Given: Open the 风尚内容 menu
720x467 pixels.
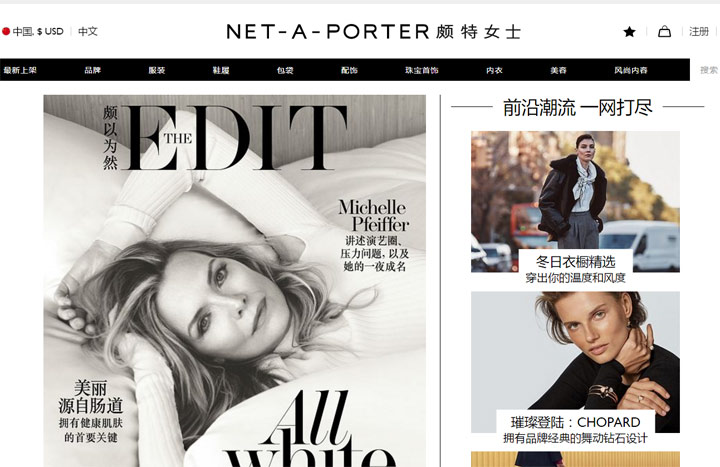Looking at the screenshot, I should point(631,70).
